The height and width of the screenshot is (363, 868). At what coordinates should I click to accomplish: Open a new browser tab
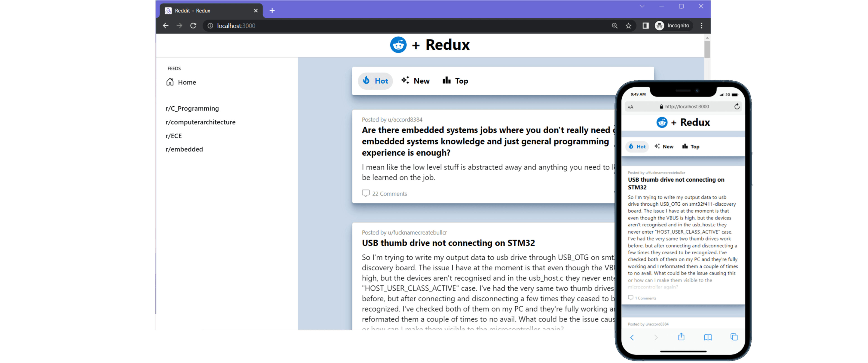(x=272, y=11)
